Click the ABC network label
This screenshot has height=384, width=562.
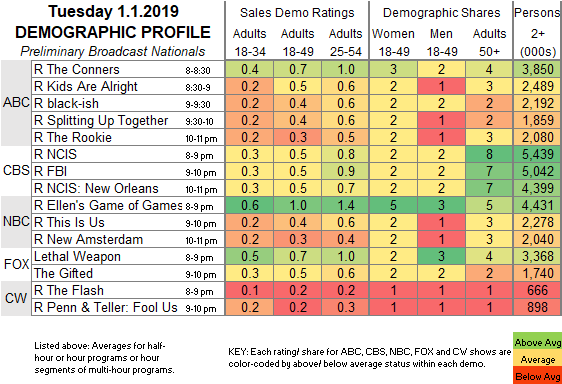click(16, 103)
